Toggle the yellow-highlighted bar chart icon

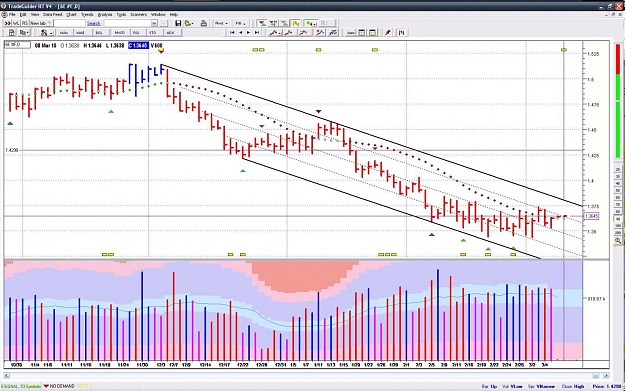tap(295, 23)
